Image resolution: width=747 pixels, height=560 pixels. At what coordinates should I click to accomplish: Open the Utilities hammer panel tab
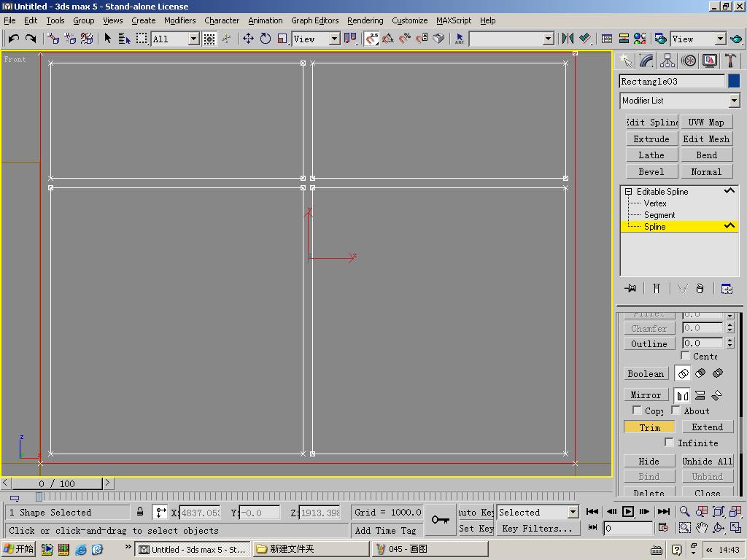[x=730, y=61]
